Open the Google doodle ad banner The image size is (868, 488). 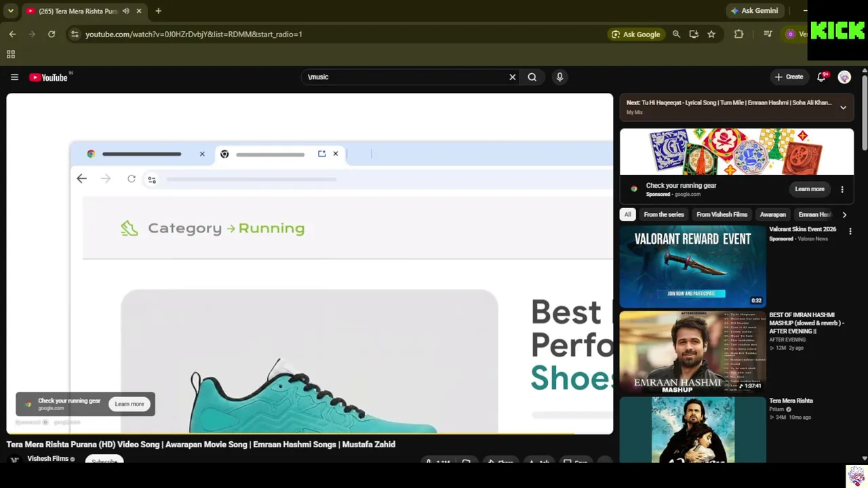click(736, 152)
